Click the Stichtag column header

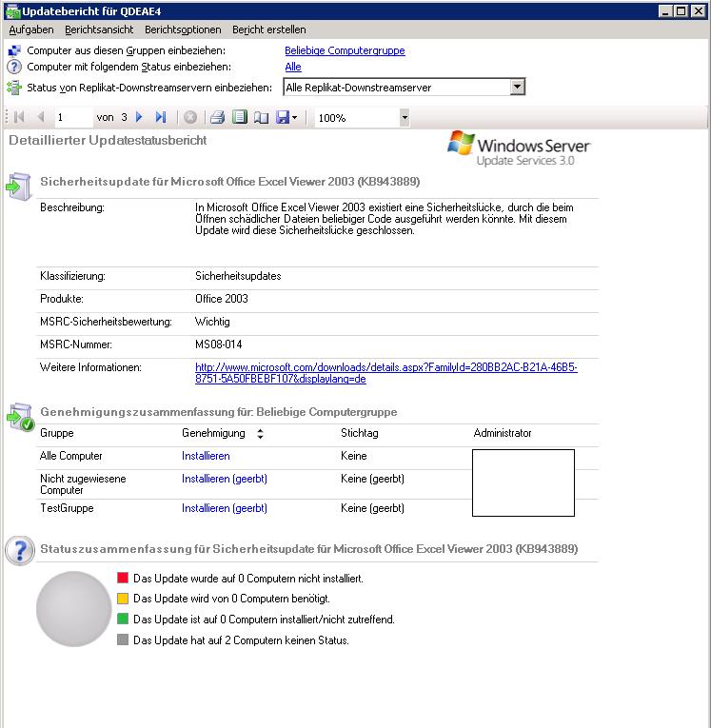point(360,433)
